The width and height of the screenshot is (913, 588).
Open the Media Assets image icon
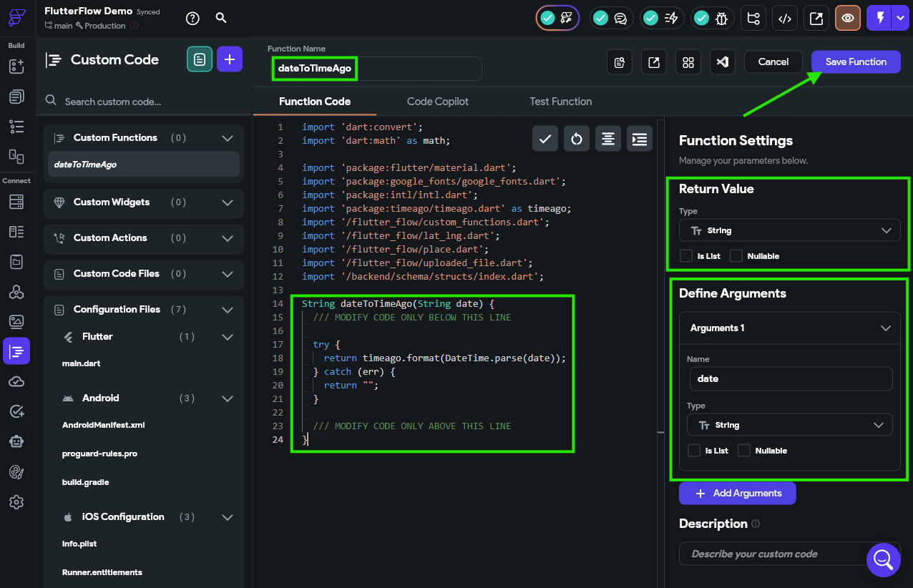(x=16, y=321)
